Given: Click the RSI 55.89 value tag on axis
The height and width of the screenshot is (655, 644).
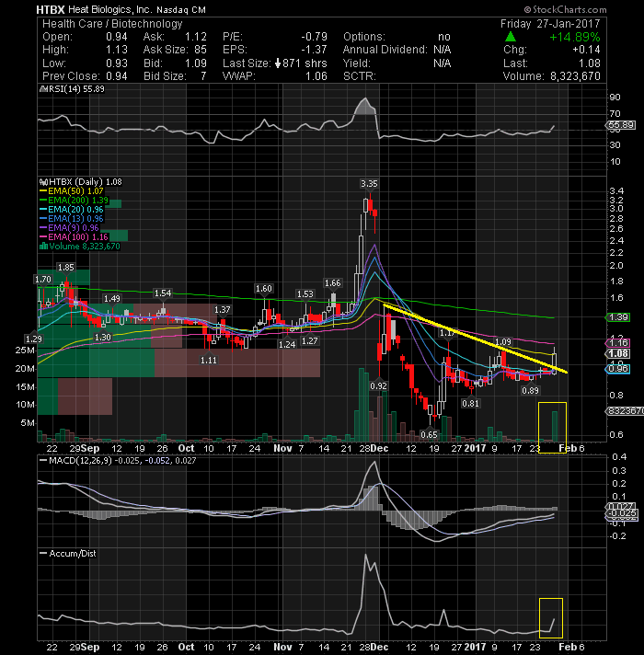Looking at the screenshot, I should coord(621,125).
